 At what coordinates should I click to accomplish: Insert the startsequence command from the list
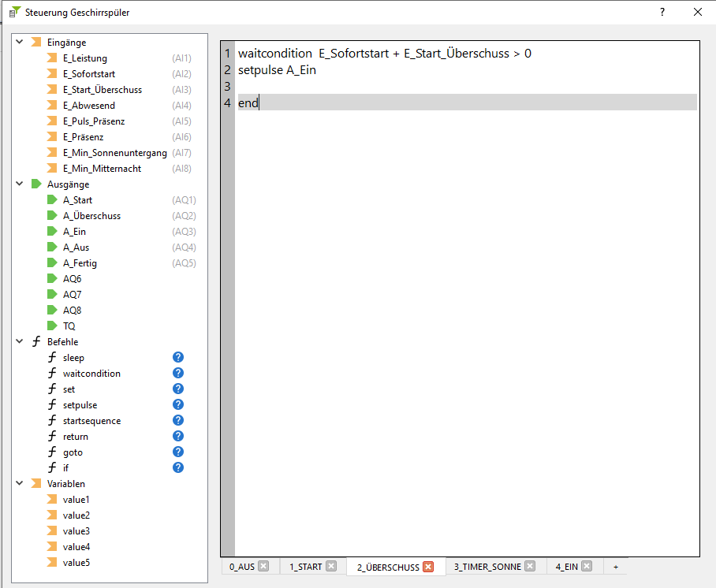[x=91, y=421]
